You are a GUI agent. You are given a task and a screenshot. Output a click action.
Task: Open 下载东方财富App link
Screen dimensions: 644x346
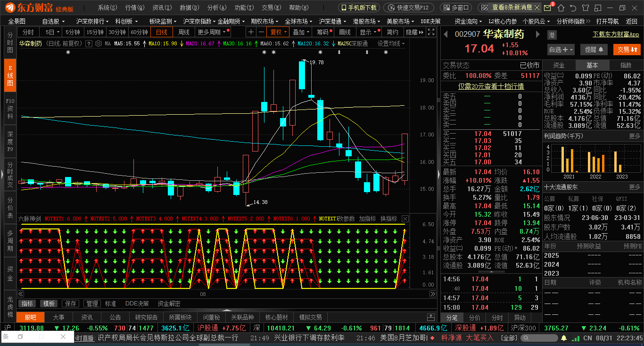coord(616,34)
